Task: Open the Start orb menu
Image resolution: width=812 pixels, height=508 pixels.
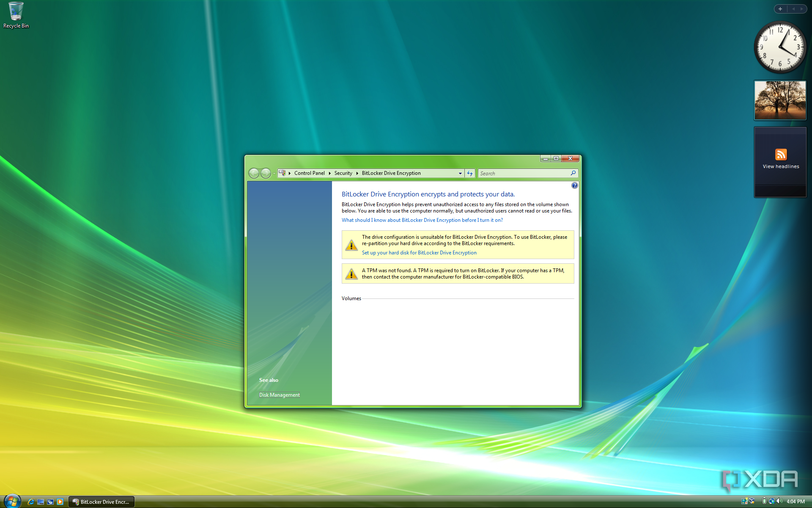Action: point(12,501)
